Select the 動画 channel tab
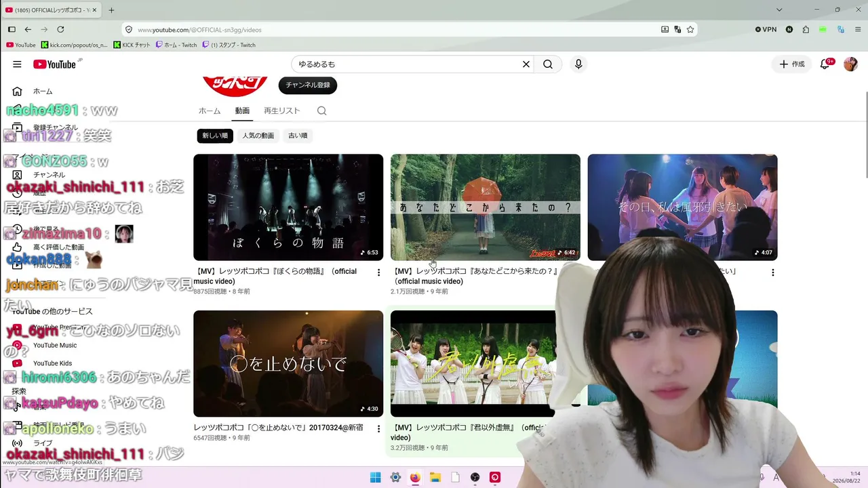Viewport: 868px width, 488px height. [x=242, y=111]
